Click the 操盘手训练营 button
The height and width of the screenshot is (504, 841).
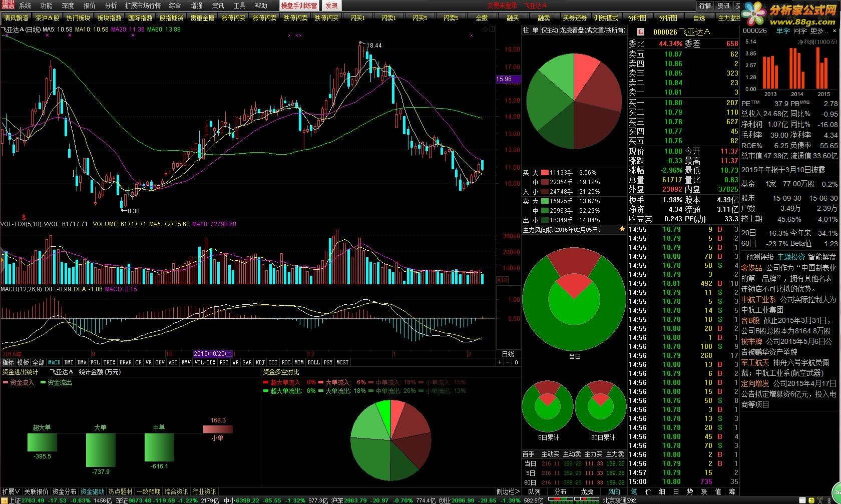299,6
